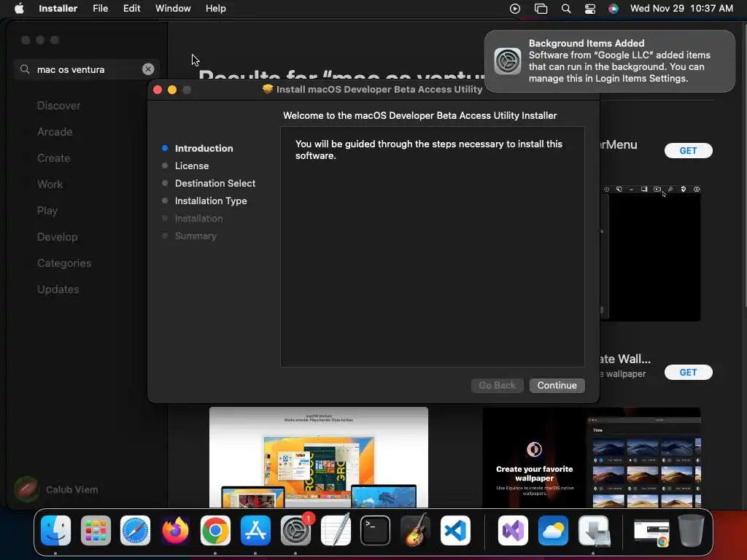Go to Arcade in App Store sidebar
The image size is (747, 560).
point(55,132)
